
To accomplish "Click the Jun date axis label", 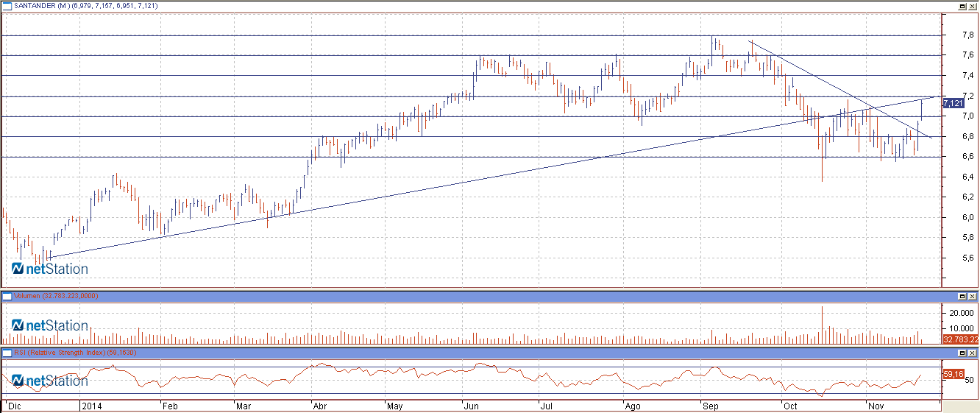I will coord(471,406).
